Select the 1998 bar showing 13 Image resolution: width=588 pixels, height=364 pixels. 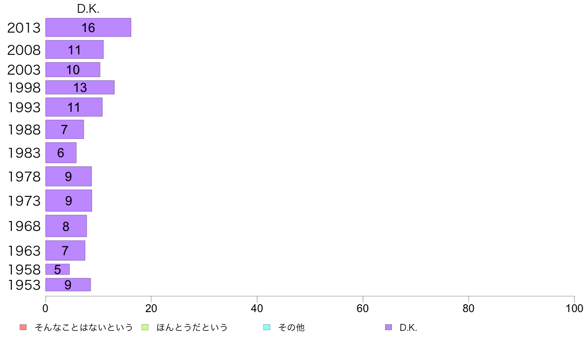tap(80, 88)
